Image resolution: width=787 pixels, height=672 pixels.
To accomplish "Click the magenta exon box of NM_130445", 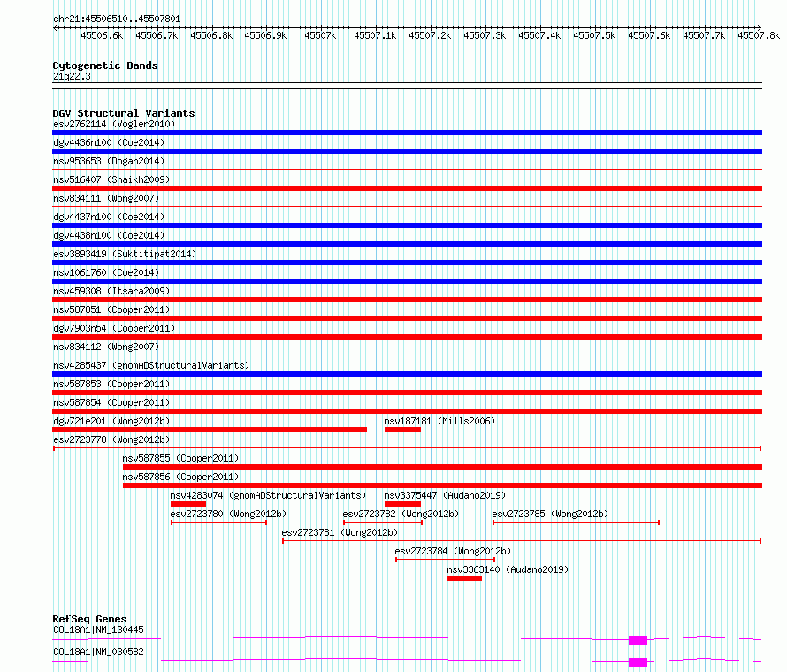I will (x=638, y=640).
